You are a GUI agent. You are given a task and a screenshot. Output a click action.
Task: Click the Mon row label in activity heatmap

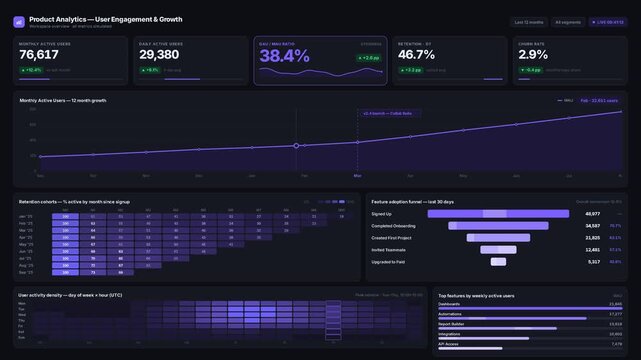22,304
